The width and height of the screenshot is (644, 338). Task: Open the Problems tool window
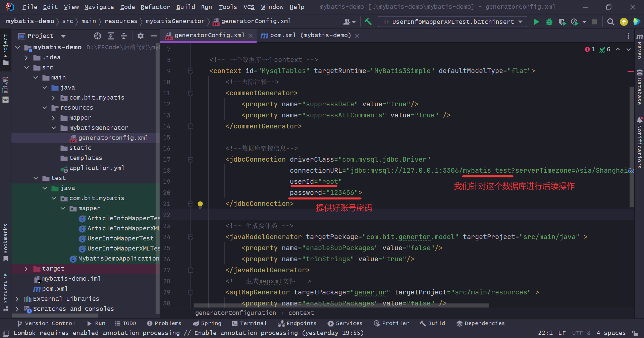tap(164, 323)
